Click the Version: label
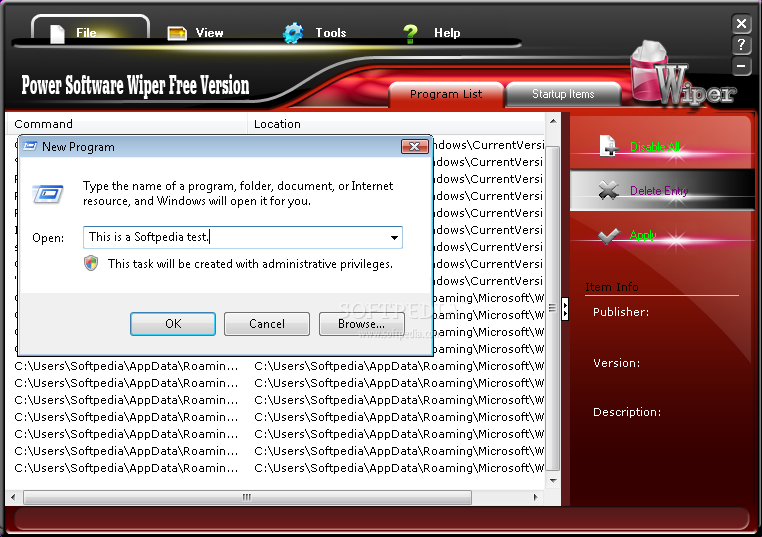The image size is (762, 537). click(x=617, y=363)
